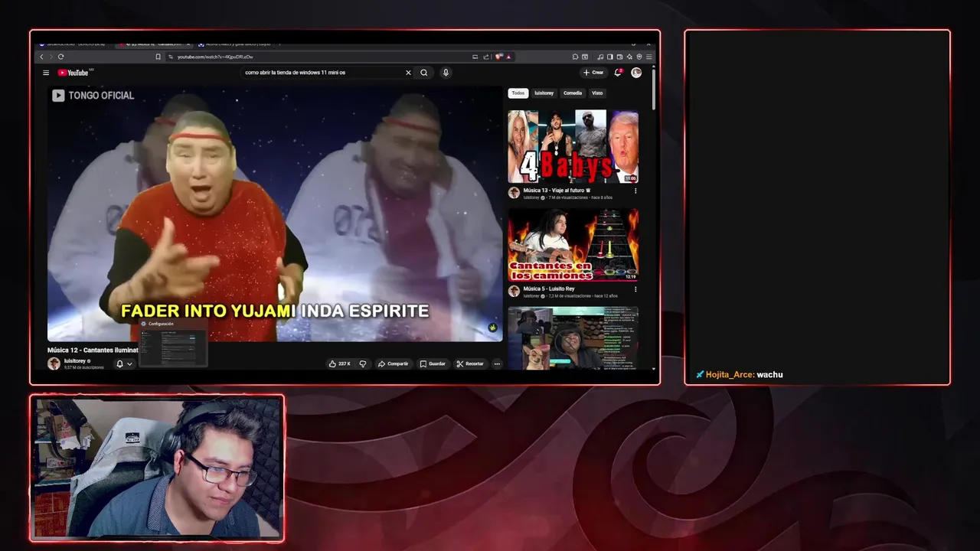This screenshot has height=551, width=980.
Task: Click the share page icon in address bar
Action: (x=485, y=57)
